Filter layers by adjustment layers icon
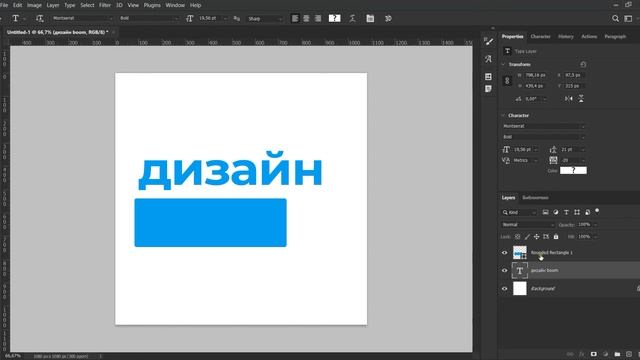 [x=556, y=212]
